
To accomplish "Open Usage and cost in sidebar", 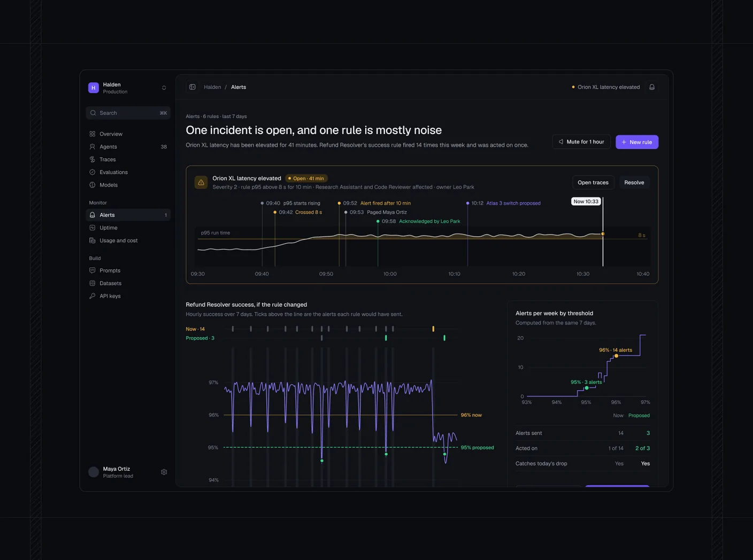I will click(x=128, y=241).
